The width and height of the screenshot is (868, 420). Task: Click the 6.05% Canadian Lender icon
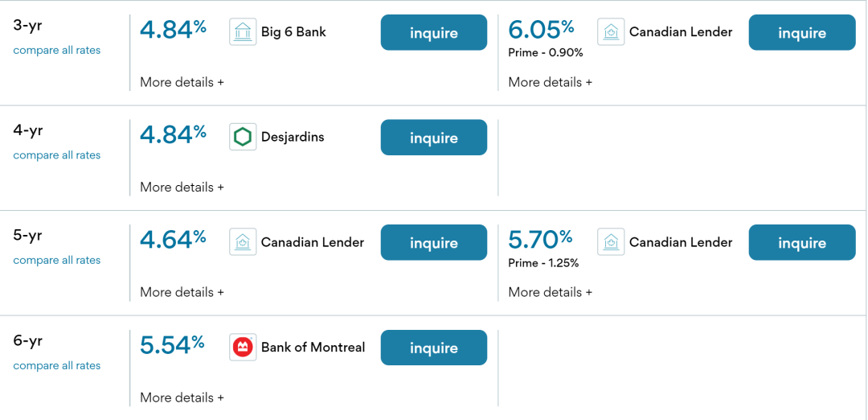coord(611,32)
